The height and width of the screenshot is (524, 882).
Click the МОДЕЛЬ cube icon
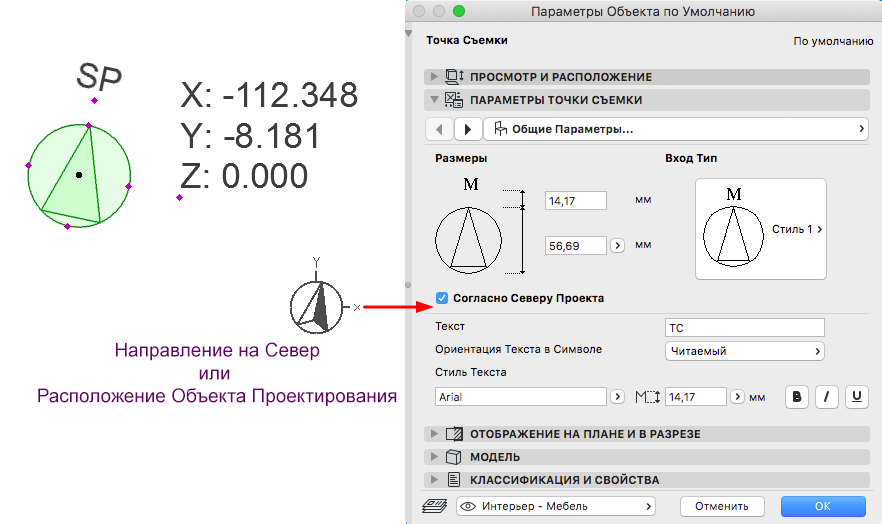(454, 457)
